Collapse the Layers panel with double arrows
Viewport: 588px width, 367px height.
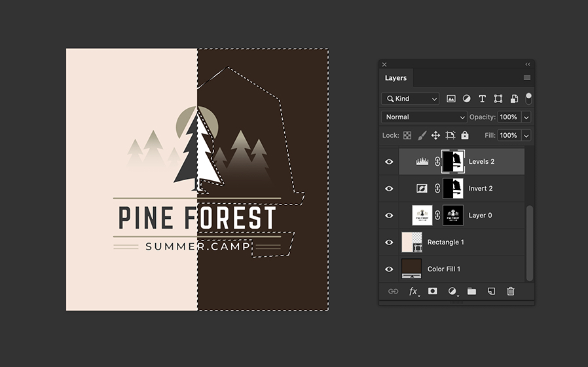point(528,64)
